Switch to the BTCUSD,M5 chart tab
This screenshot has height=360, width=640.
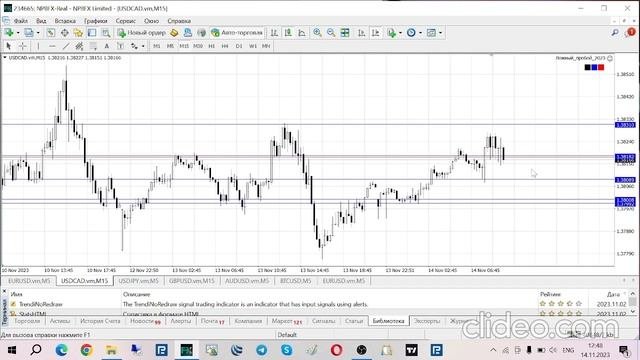tap(296, 281)
